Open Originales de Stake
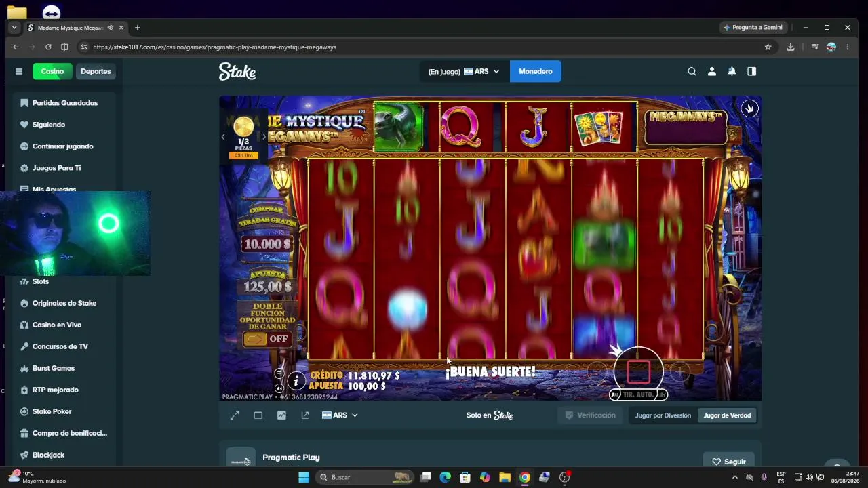 pos(65,303)
